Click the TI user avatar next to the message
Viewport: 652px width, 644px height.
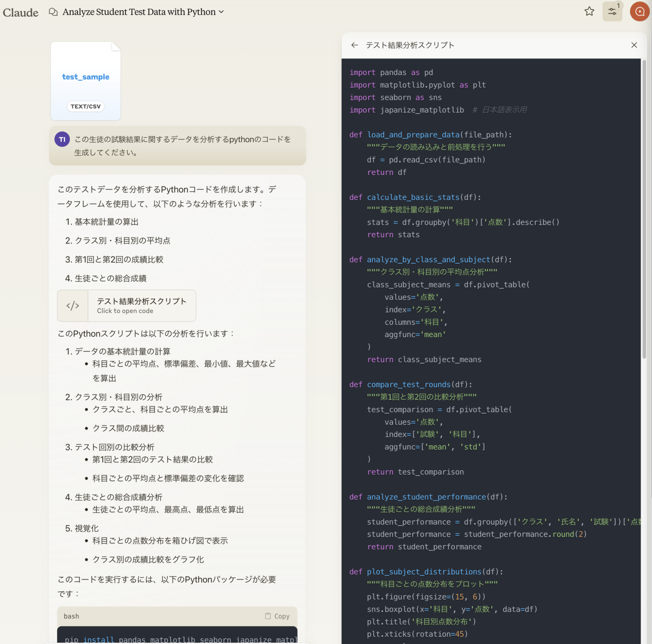point(62,139)
